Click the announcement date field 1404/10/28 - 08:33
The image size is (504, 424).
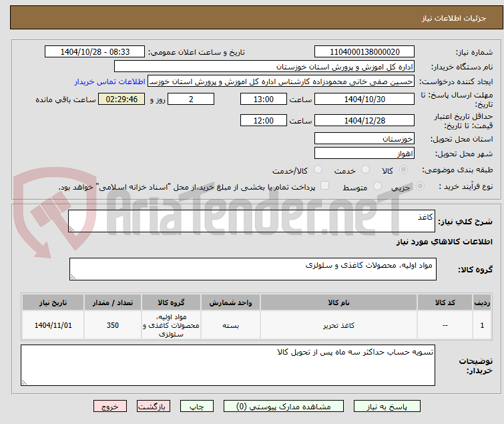click(95, 52)
